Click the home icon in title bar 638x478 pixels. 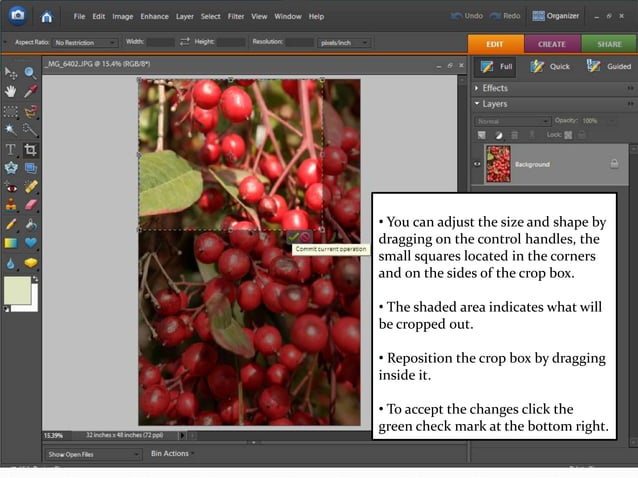click(x=47, y=16)
